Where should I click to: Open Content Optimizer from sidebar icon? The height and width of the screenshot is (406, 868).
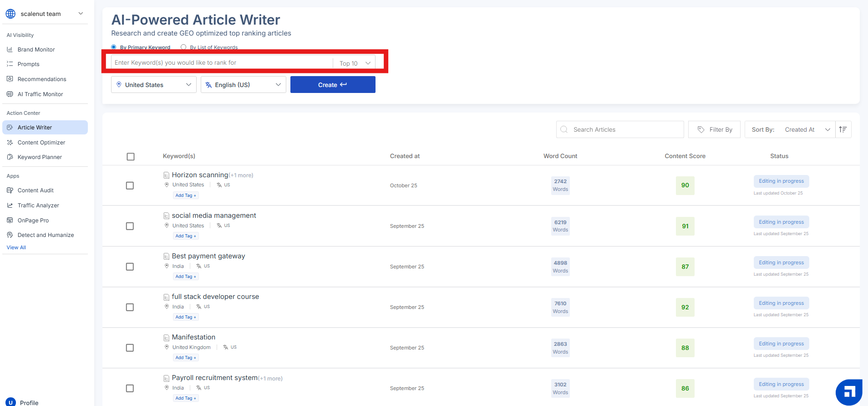[x=10, y=143]
